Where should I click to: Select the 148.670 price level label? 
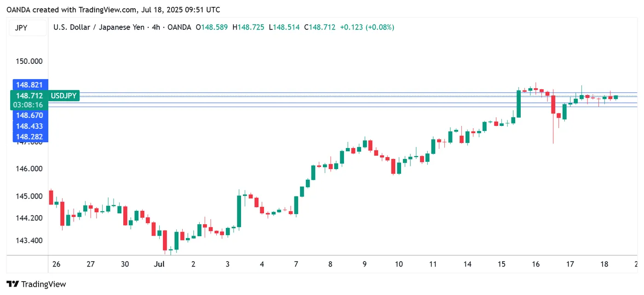point(29,116)
